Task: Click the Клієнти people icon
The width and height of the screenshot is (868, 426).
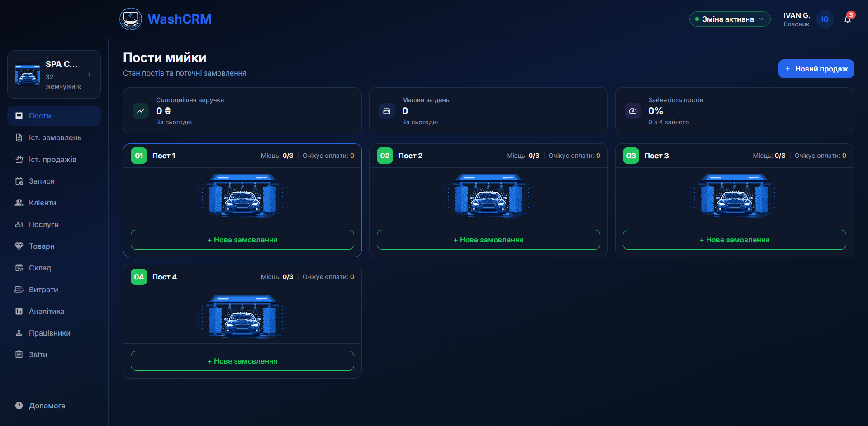Action: point(19,203)
